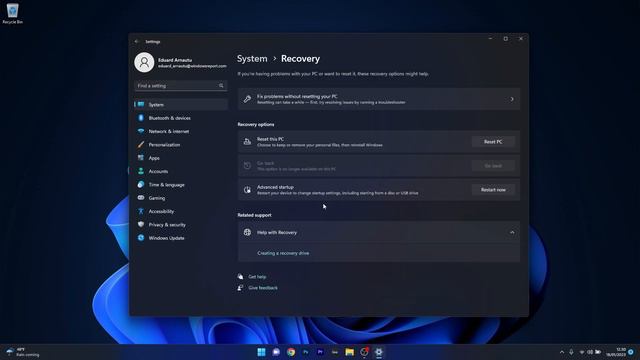This screenshot has height=360, width=640.
Task: Launch Google Chrome from taskbar
Action: click(291, 352)
